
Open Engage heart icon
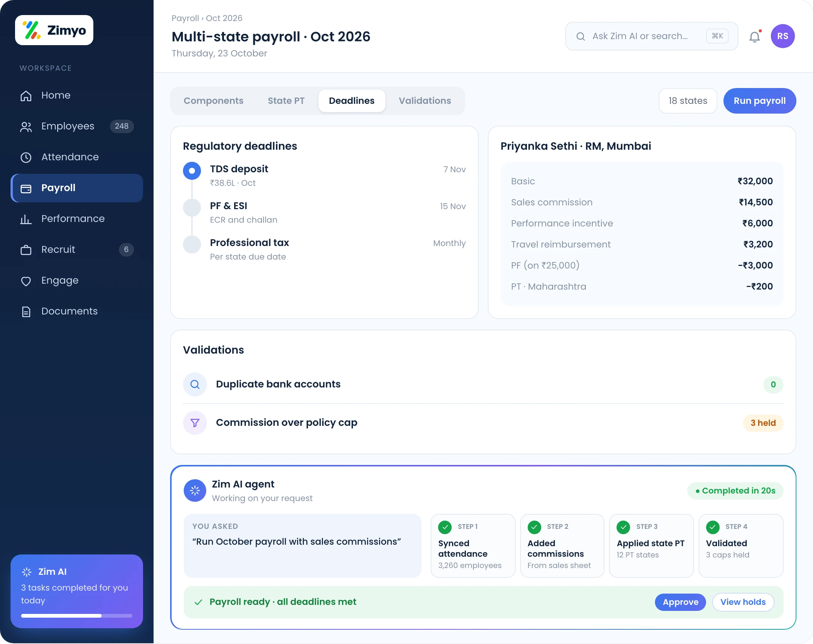coord(26,281)
